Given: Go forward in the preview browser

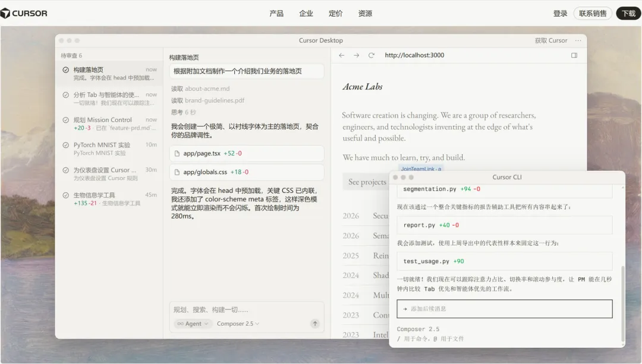Looking at the screenshot, I should point(356,55).
